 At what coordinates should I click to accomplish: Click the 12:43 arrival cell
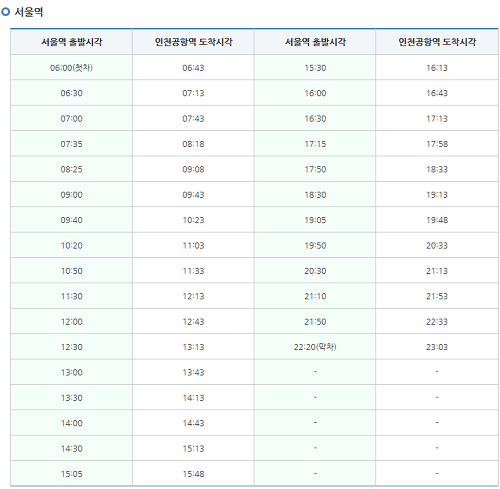click(193, 322)
